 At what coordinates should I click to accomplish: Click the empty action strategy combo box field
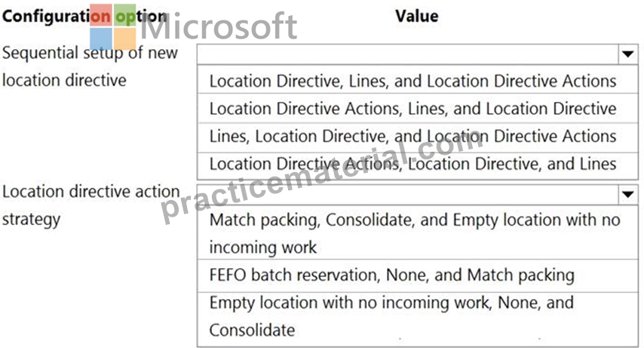point(407,194)
